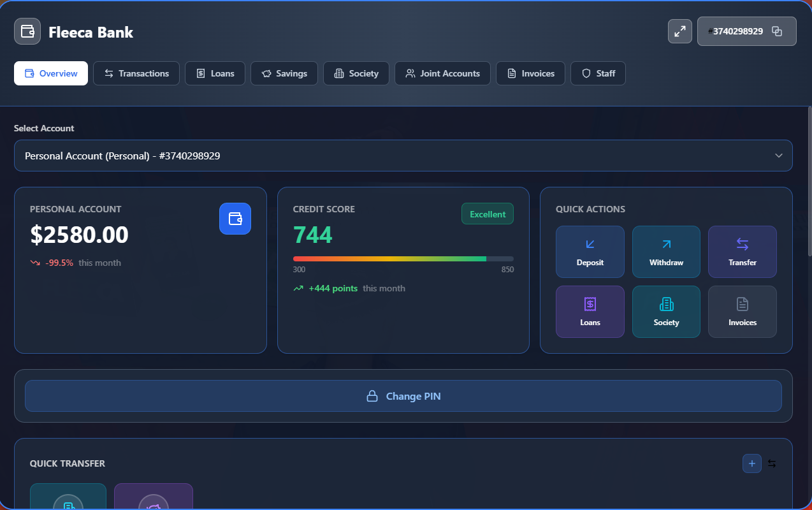Click the QUICK ACTIONS heading

[590, 209]
